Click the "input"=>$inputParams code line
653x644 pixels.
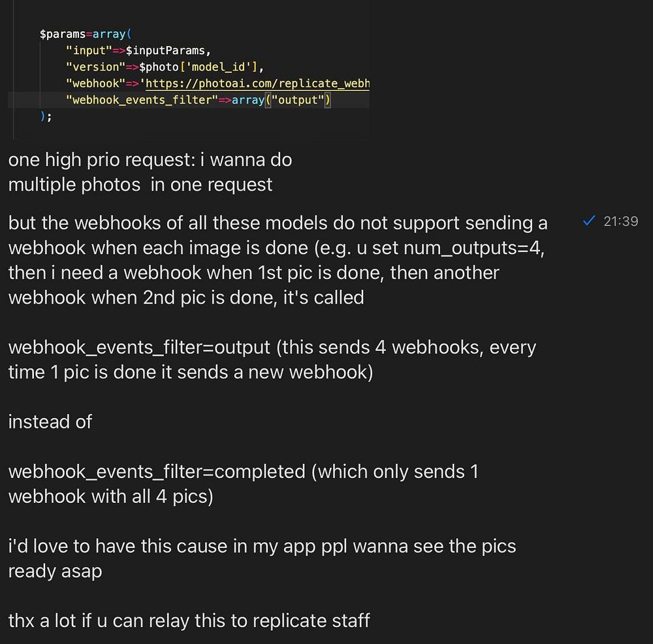pos(138,50)
